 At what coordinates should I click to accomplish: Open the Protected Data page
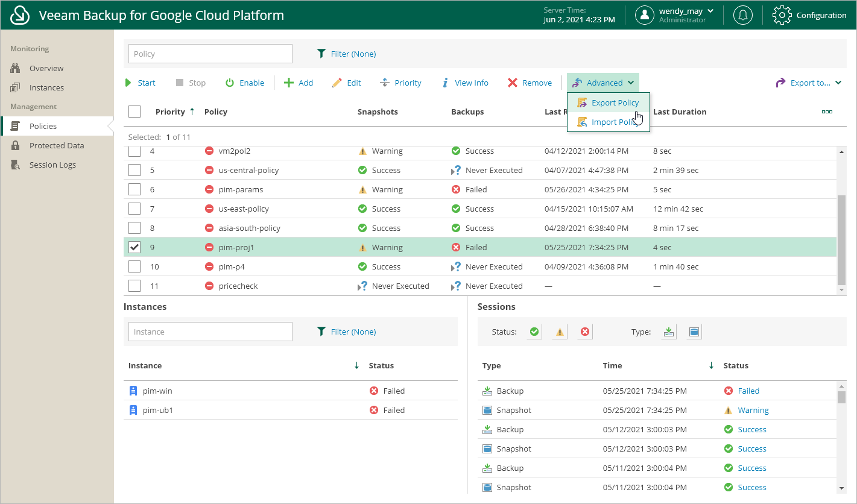[57, 145]
